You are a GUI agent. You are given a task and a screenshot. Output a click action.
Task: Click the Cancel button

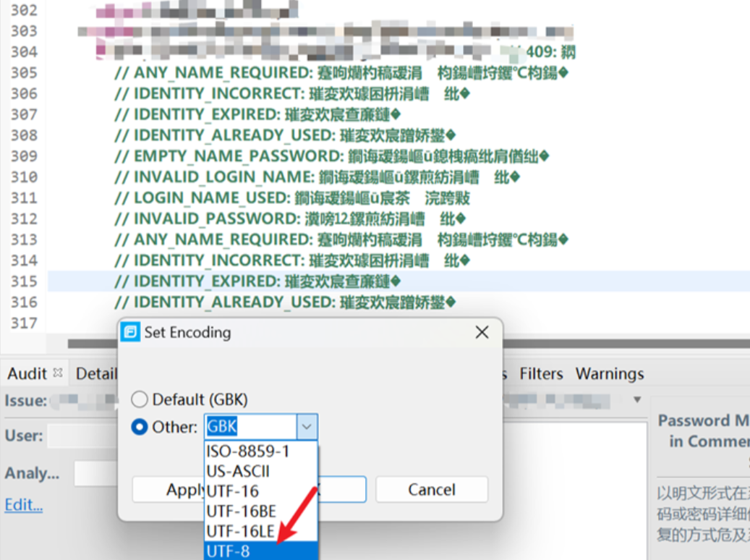click(x=432, y=489)
